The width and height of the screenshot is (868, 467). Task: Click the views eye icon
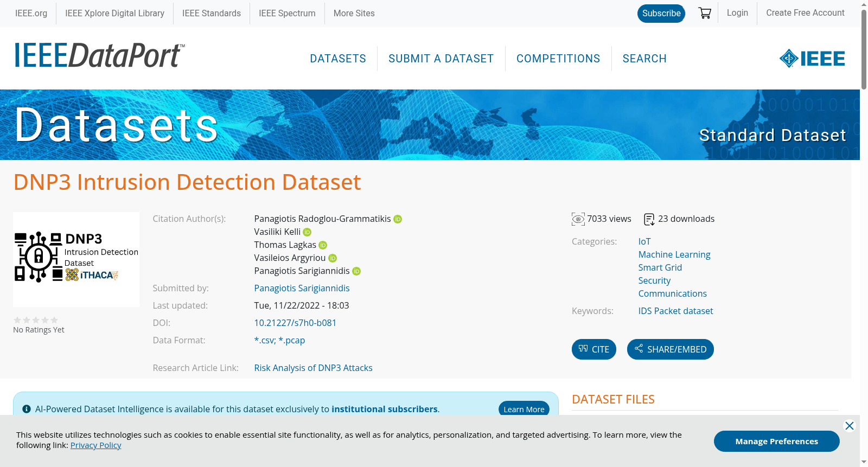[x=578, y=219]
